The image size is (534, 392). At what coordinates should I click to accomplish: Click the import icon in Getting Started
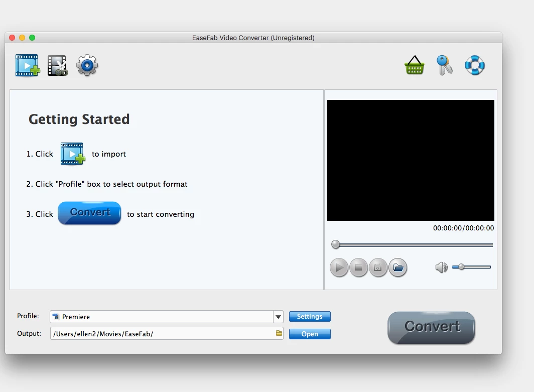pyautogui.click(x=73, y=154)
